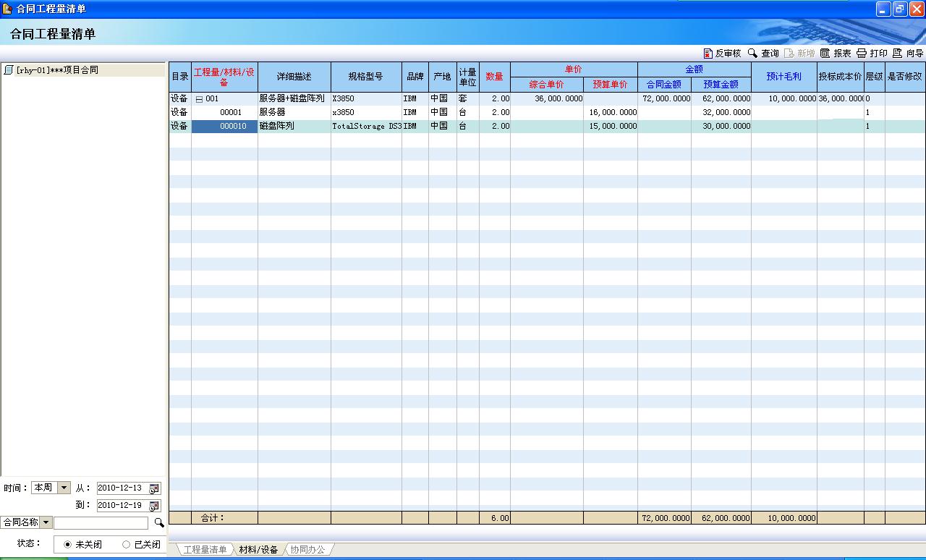Click the 反审核 toolbar icon

708,54
